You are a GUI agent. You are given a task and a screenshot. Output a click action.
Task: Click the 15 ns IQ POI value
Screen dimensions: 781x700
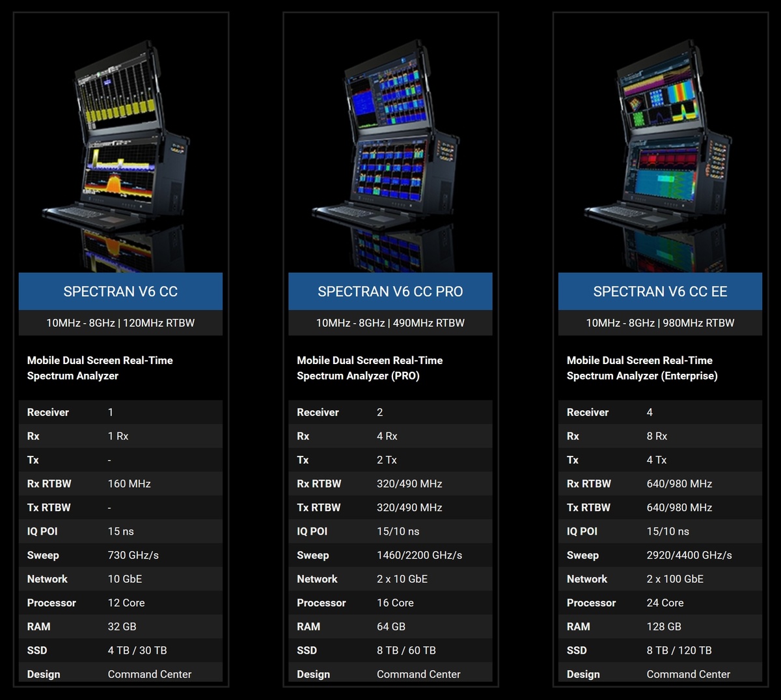pos(120,531)
